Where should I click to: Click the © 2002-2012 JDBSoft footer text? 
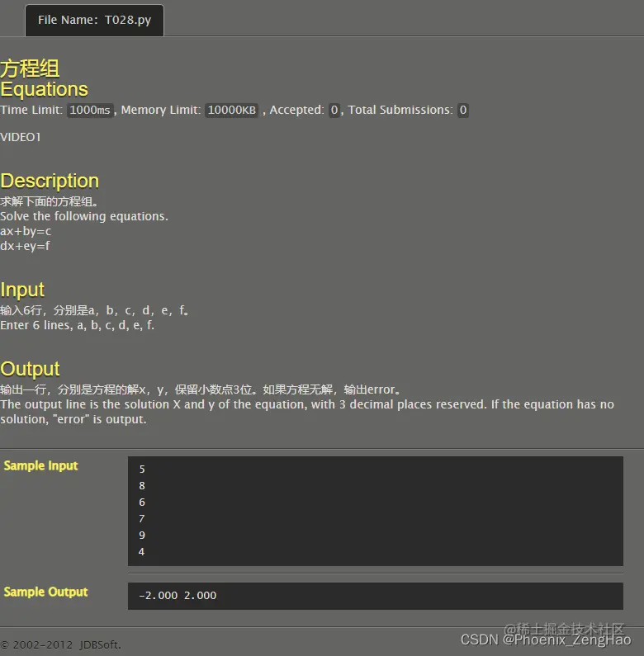(61, 644)
